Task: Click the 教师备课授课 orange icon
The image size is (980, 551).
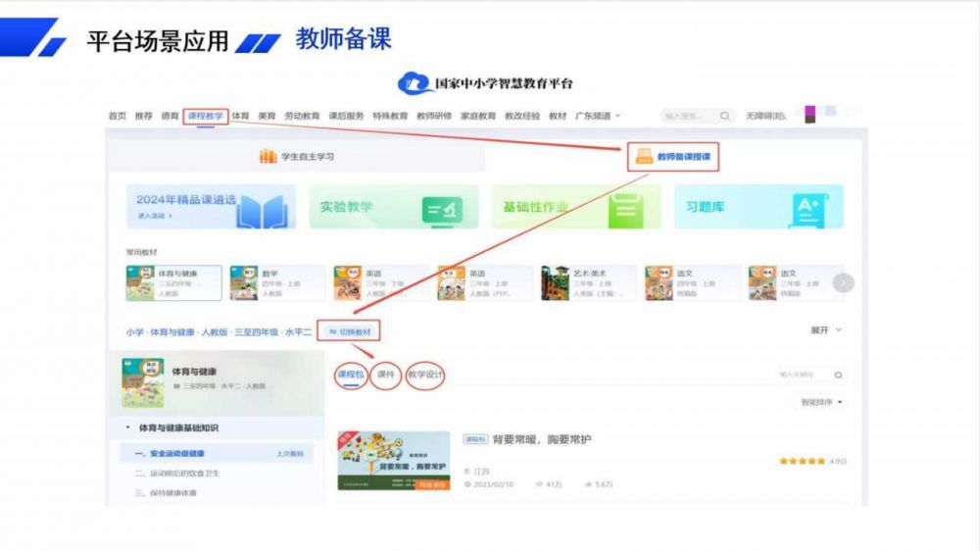Action: tap(644, 156)
